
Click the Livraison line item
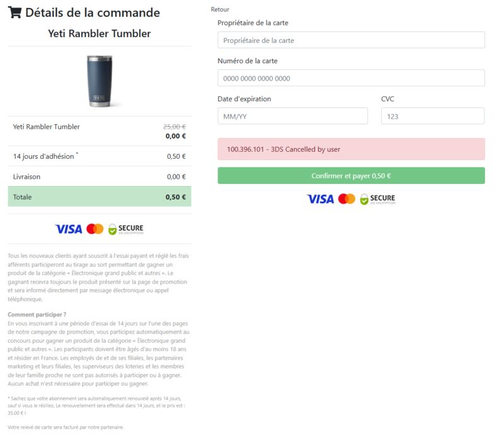[27, 177]
